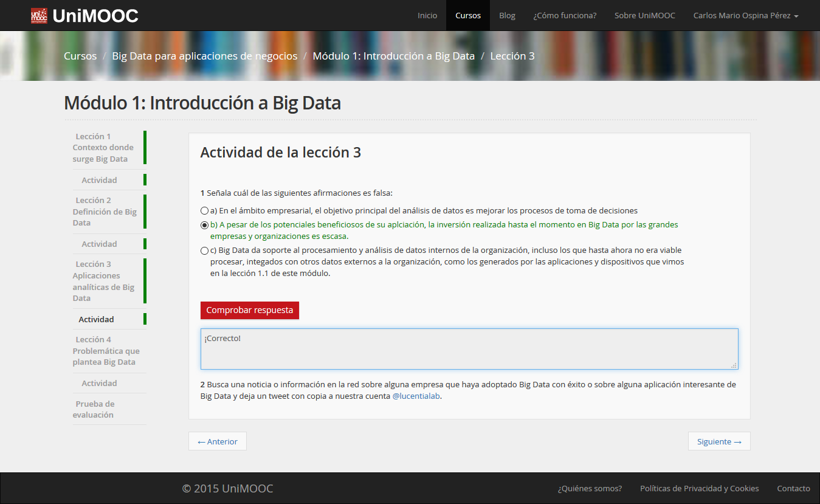The image size is (820, 504).
Task: Switch to the Blog section
Action: [x=507, y=15]
